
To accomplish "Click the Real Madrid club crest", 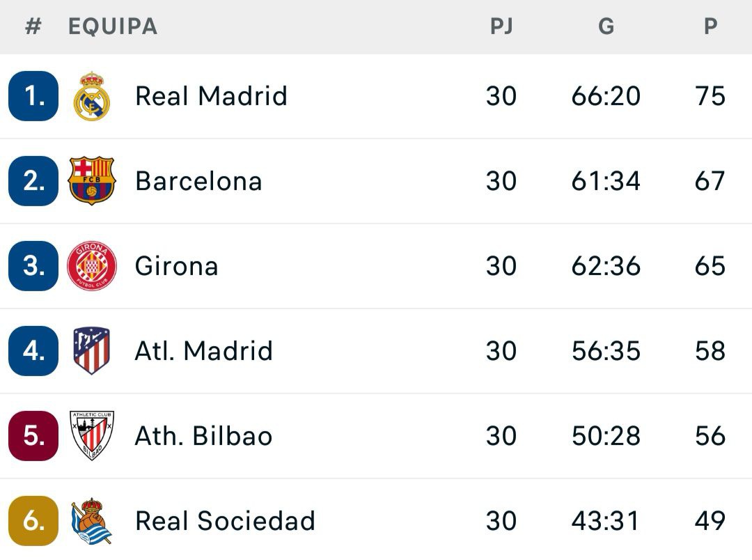I will 93,95.
